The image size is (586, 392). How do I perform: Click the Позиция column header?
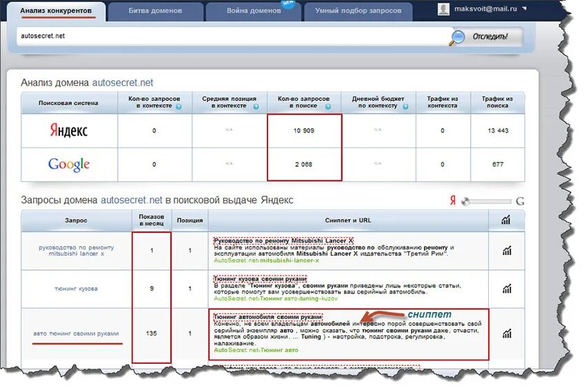(190, 220)
